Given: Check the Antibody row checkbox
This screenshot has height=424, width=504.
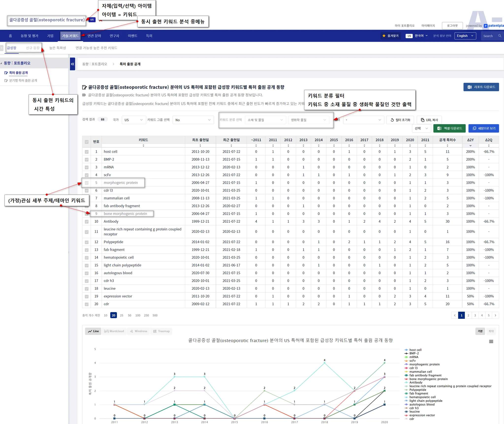Looking at the screenshot, I should 87,222.
